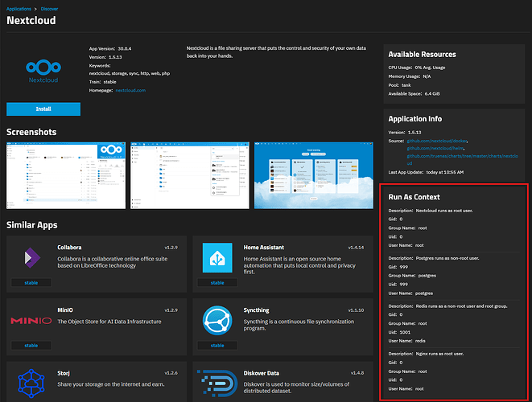Click Diskover Data version v1.4.8
The height and width of the screenshot is (402, 532).
click(357, 373)
